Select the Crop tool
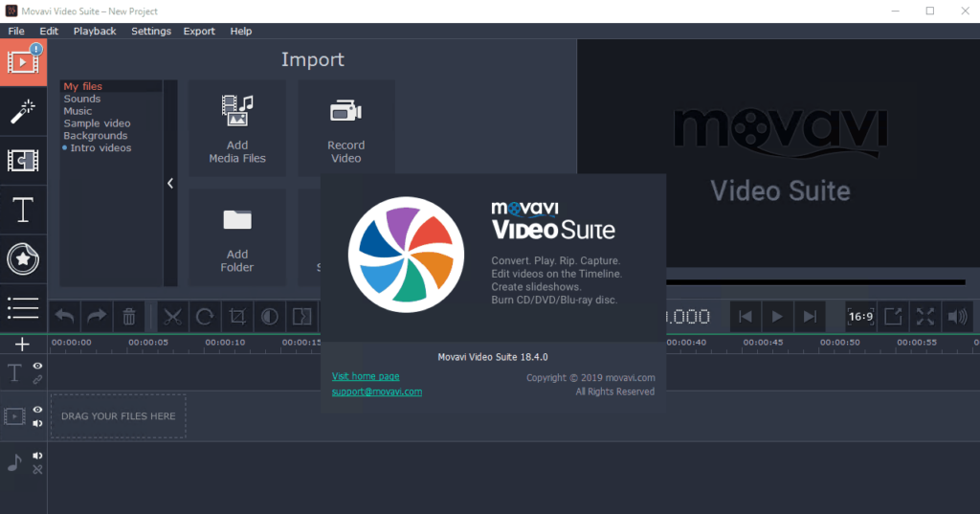The image size is (980, 514). [237, 317]
